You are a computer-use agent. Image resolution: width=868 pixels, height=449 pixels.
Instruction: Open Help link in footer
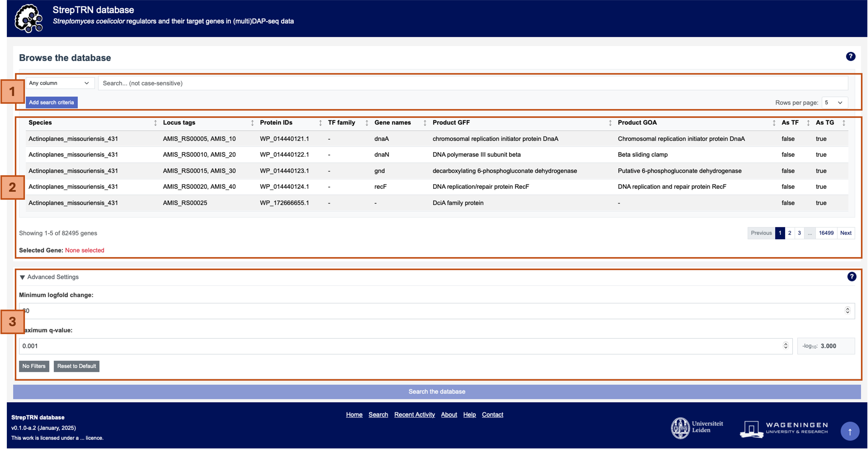click(469, 415)
